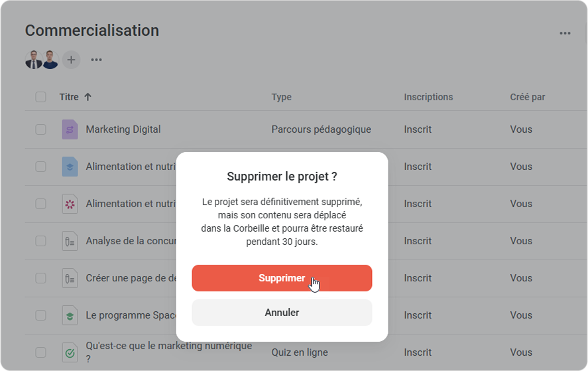The width and height of the screenshot is (588, 371).
Task: Open the members more options ellipsis
Action: pos(96,60)
